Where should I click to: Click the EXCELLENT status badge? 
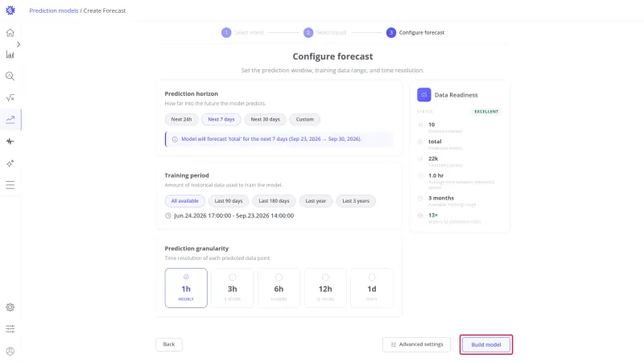click(486, 112)
